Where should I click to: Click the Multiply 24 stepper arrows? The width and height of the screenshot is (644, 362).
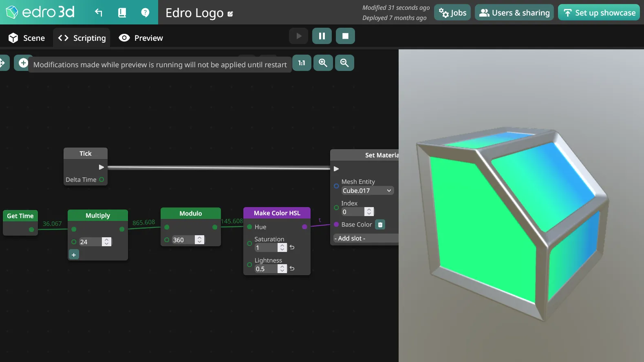point(106,242)
